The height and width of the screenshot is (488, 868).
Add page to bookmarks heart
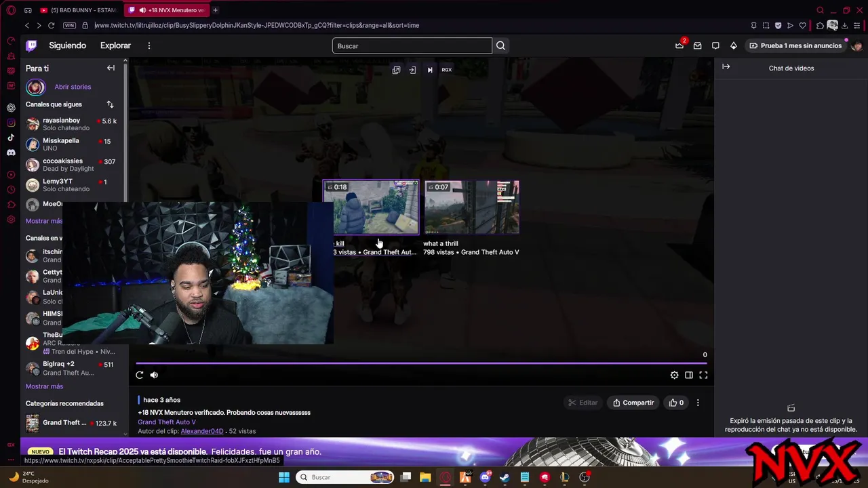[x=802, y=25]
